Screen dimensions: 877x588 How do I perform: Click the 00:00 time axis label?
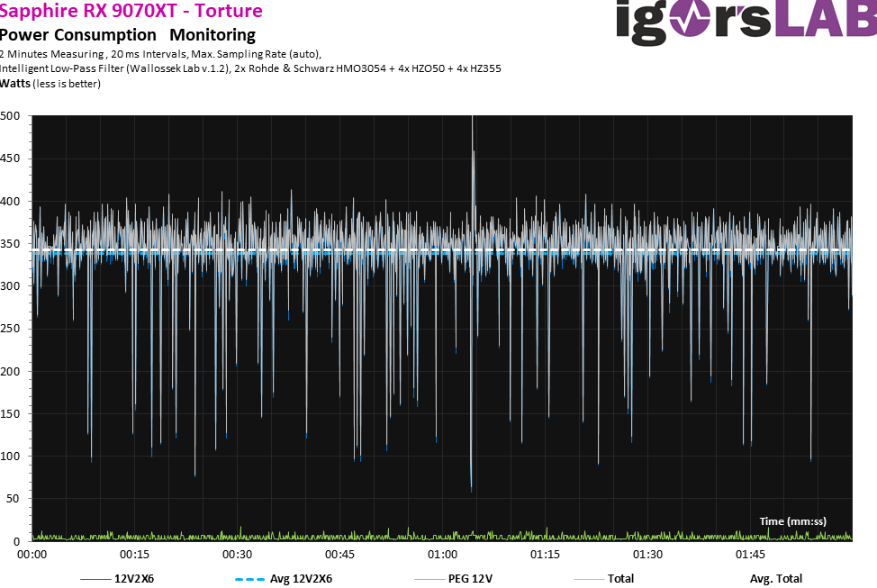pos(32,555)
